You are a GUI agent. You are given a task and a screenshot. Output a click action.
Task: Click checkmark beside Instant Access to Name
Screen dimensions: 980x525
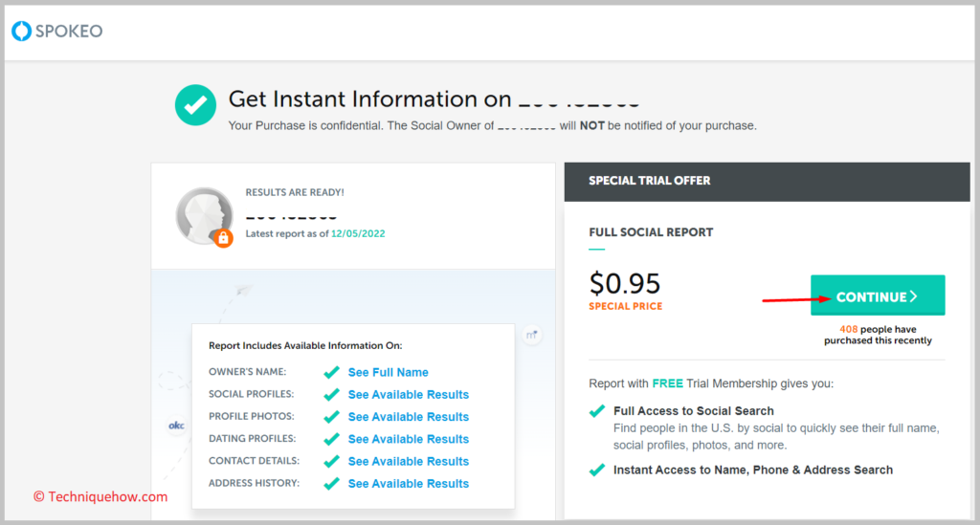(597, 470)
